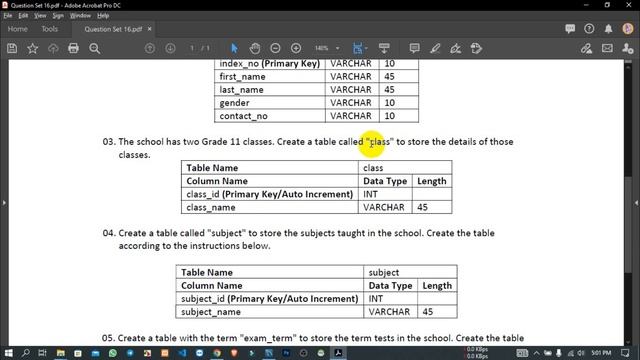Open the View menu
The height and width of the screenshot is (360, 640).
coord(40,16)
